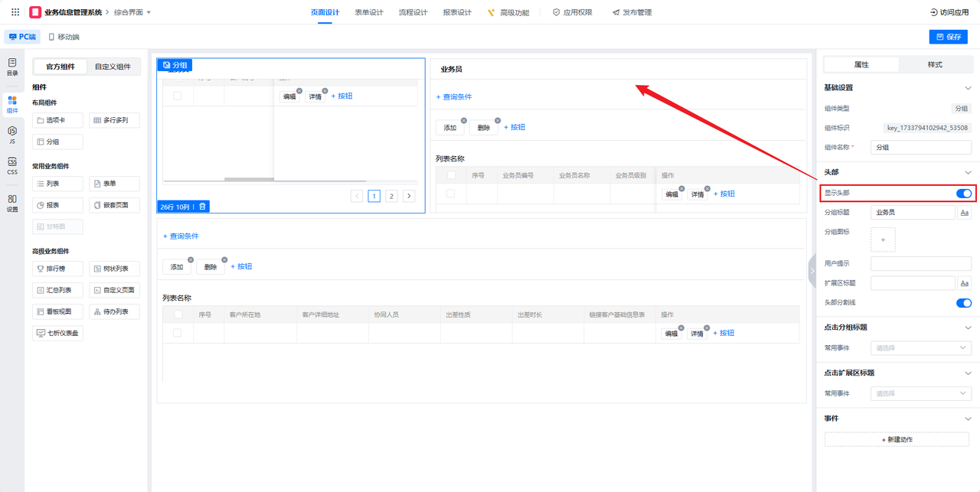Viewport: 980px width, 492px height.
Task: Click the Aa icon beside 分组标题
Action: (x=965, y=213)
